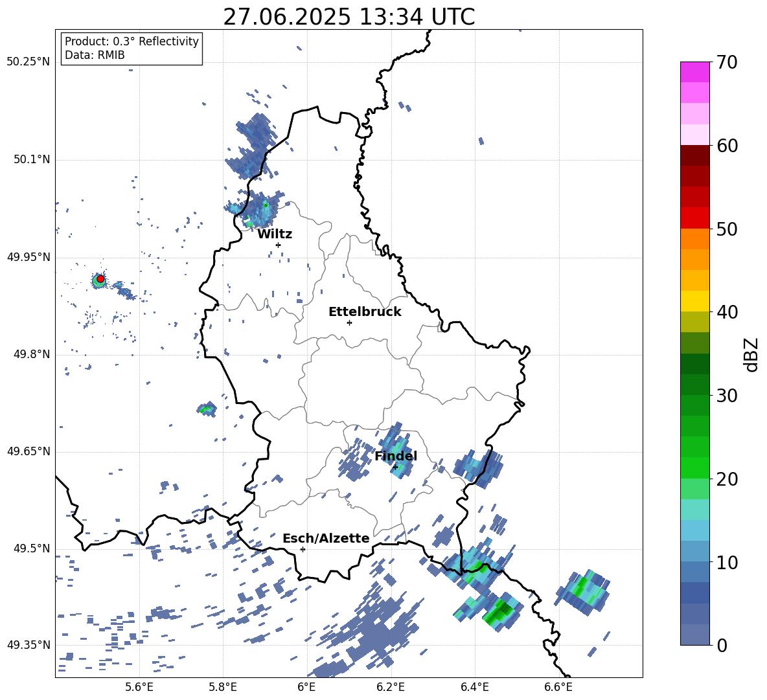The height and width of the screenshot is (700, 767).
Task: Click the 50.1°N latitude label
Action: 32,160
